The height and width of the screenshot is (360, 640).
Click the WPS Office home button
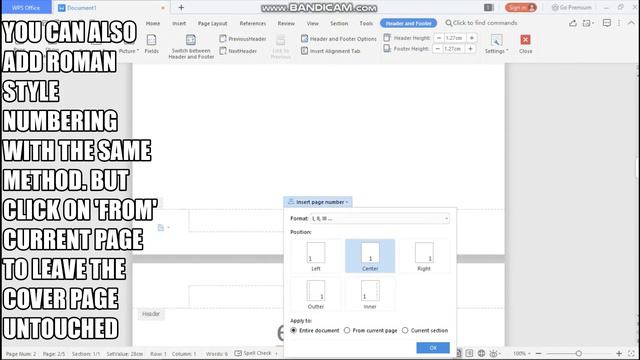point(26,7)
